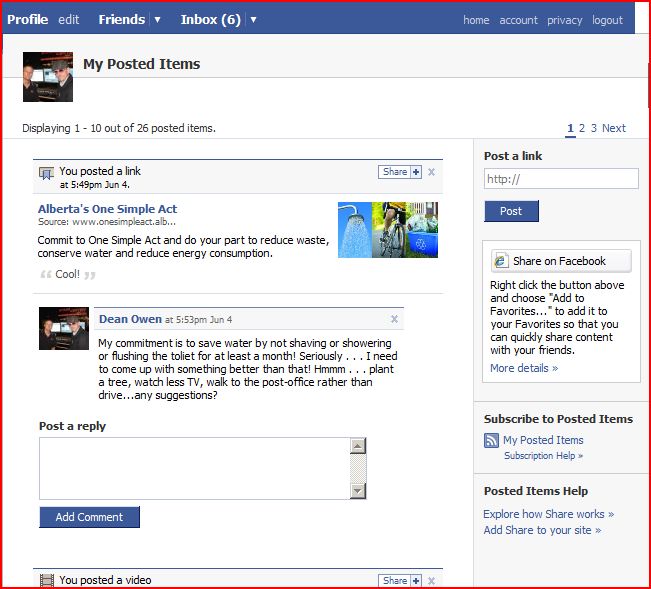Expand the Inbox dropdown arrow

click(x=253, y=20)
